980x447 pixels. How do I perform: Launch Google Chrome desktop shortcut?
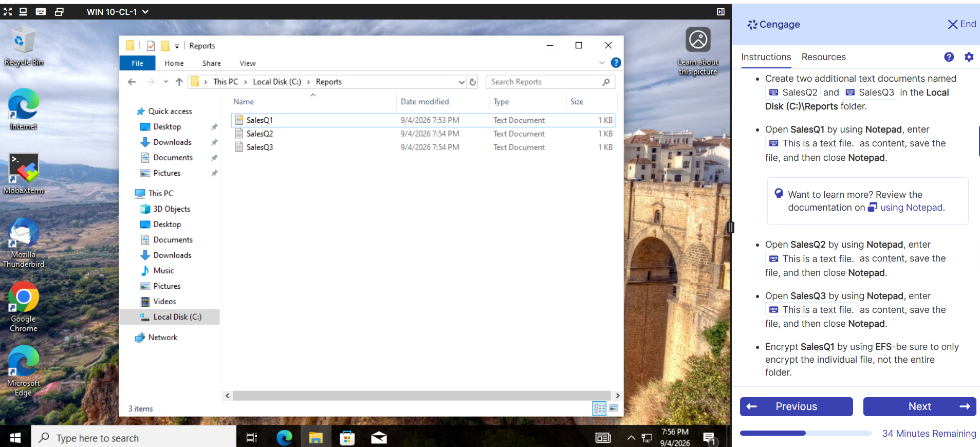tap(23, 307)
